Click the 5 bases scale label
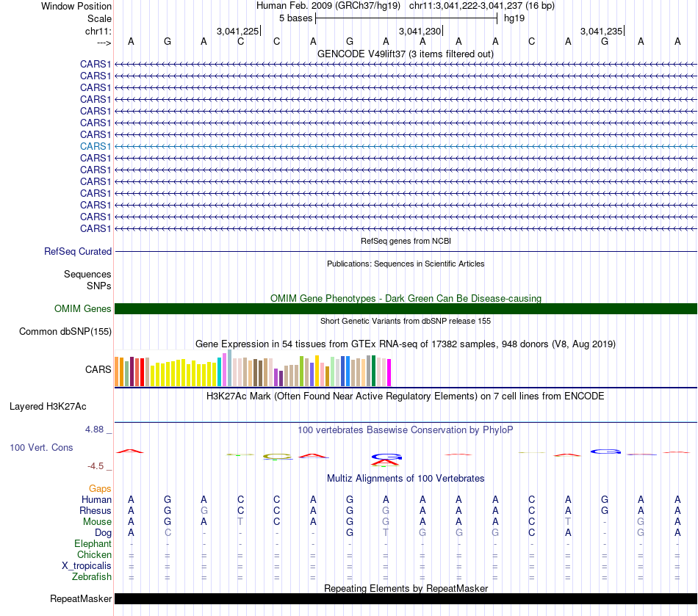This screenshot has width=698, height=616. (295, 18)
